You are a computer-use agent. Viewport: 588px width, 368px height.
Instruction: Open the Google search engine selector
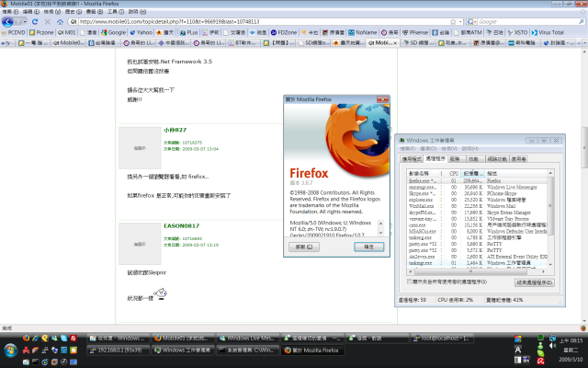coord(472,22)
